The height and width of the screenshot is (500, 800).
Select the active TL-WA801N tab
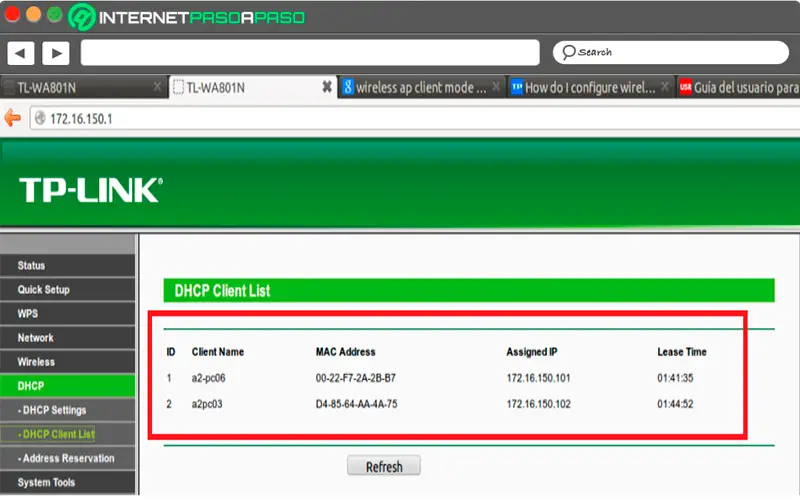[x=252, y=87]
